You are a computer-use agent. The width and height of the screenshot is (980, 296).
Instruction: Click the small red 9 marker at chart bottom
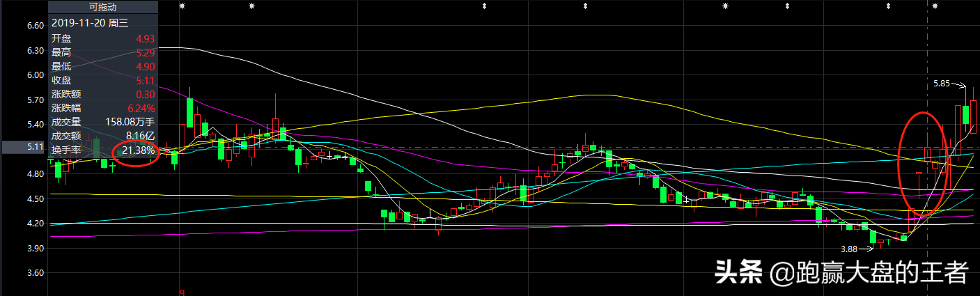[182, 293]
